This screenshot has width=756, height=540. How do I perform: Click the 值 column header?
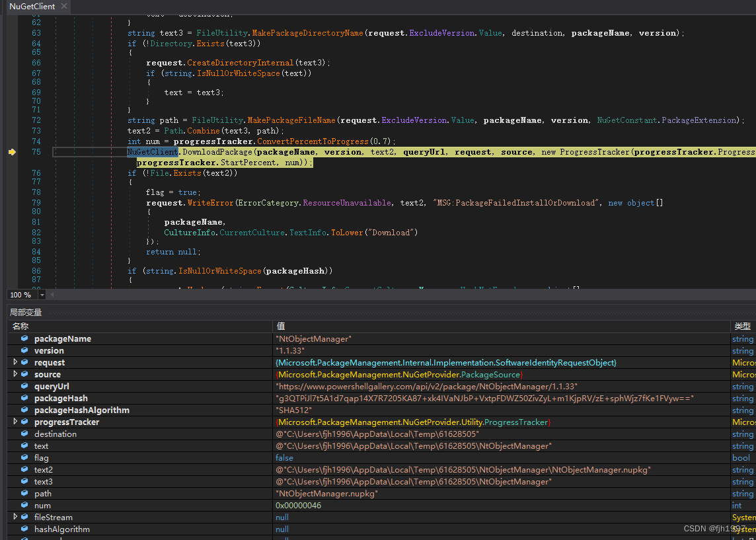tap(281, 327)
